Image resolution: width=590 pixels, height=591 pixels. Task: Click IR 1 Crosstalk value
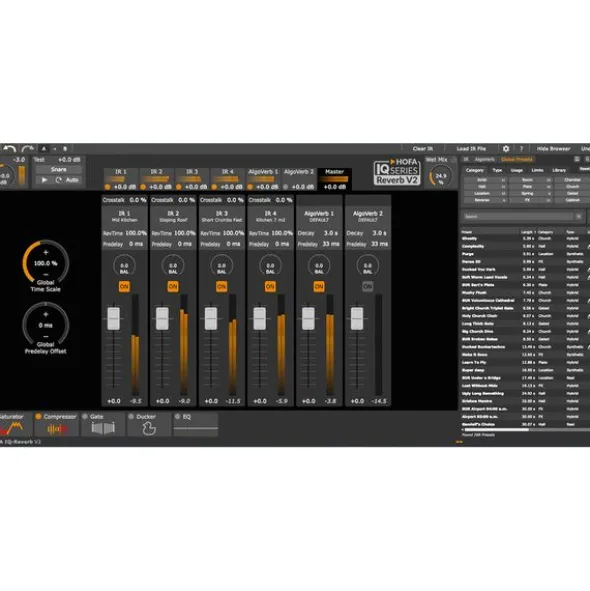tap(138, 200)
